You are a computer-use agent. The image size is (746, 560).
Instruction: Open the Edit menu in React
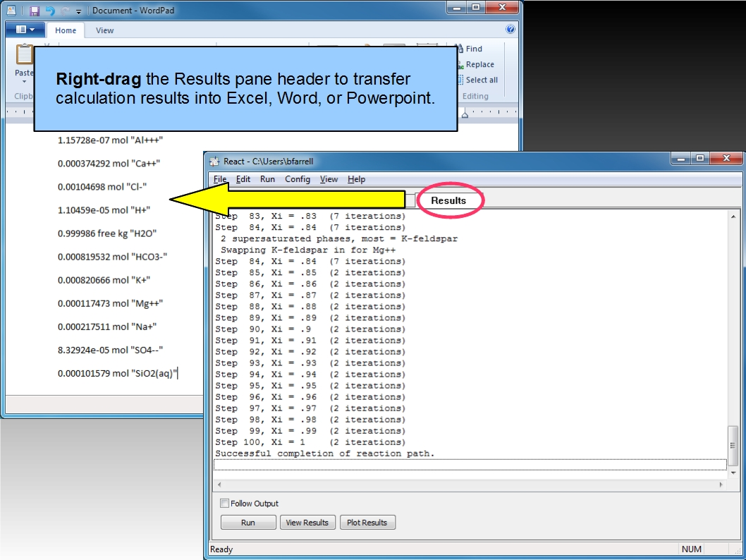(243, 179)
